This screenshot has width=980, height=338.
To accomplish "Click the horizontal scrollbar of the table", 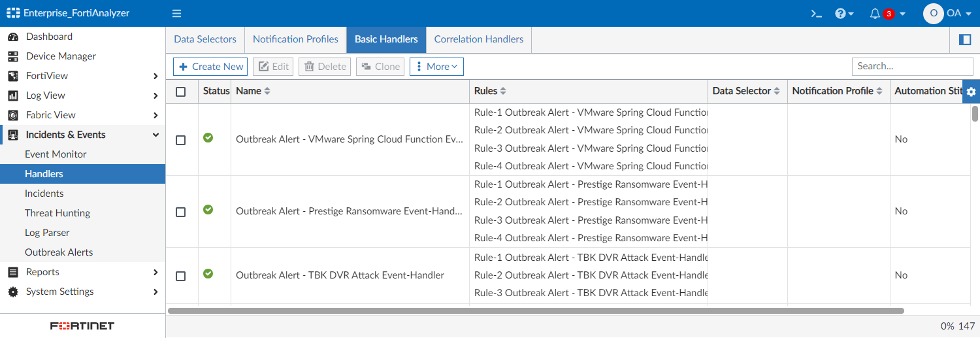I will [x=536, y=311].
